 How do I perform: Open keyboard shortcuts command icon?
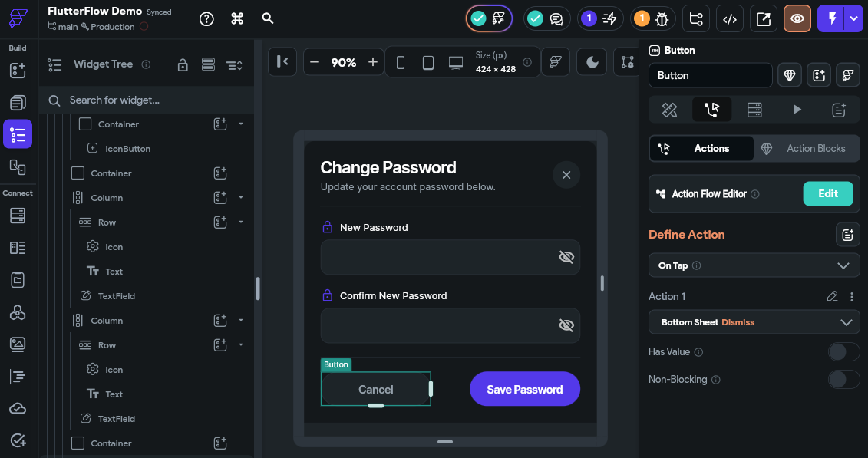coord(237,19)
